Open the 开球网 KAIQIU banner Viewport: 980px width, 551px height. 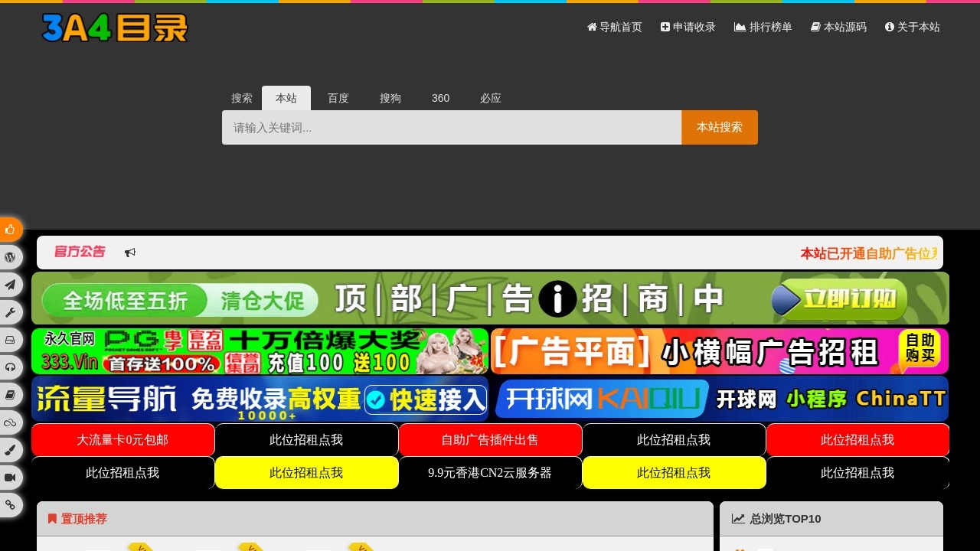pyautogui.click(x=720, y=399)
